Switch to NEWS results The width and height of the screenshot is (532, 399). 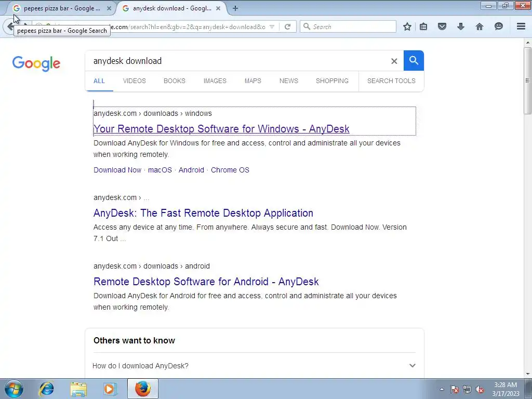click(x=289, y=81)
